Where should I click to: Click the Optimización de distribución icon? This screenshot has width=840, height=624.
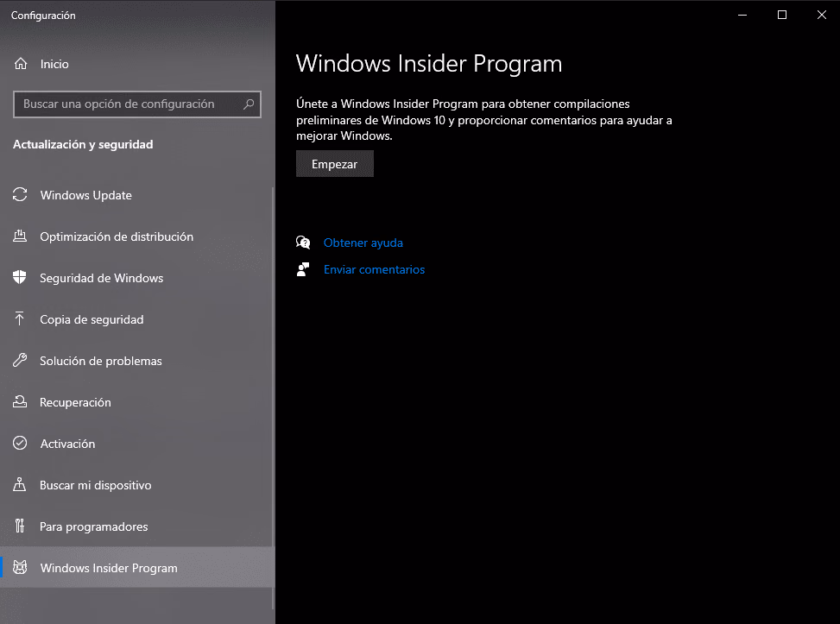(x=20, y=236)
